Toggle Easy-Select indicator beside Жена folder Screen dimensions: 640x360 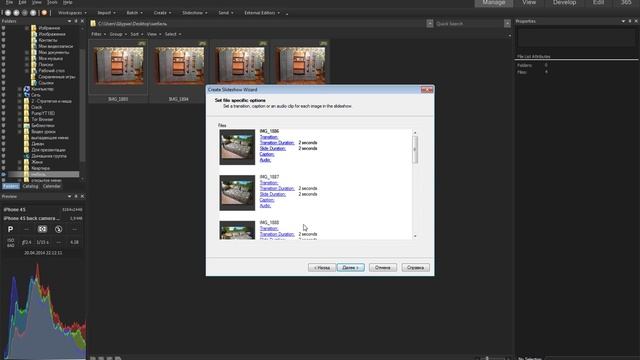coord(4,162)
